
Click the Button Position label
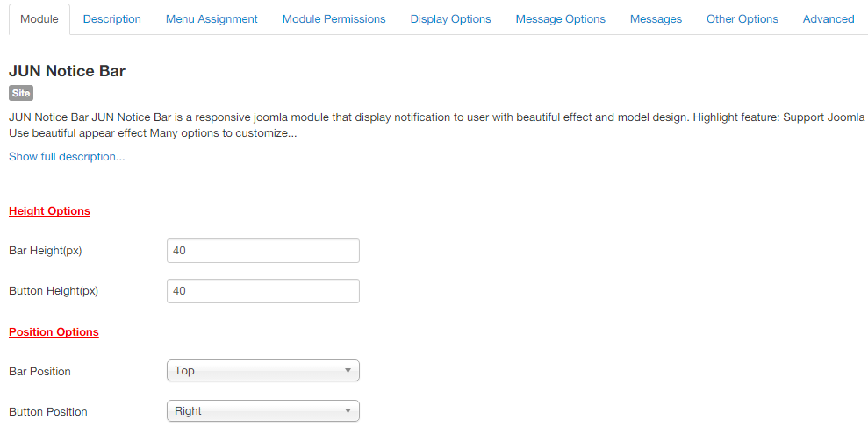(48, 412)
